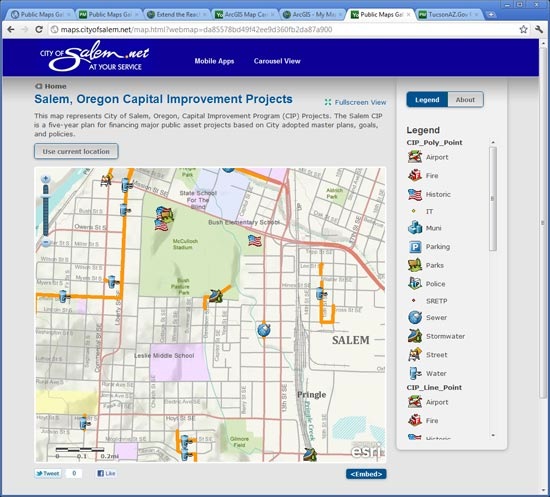550x497 pixels.
Task: Click the Muni building icon in legend
Action: tap(415, 228)
